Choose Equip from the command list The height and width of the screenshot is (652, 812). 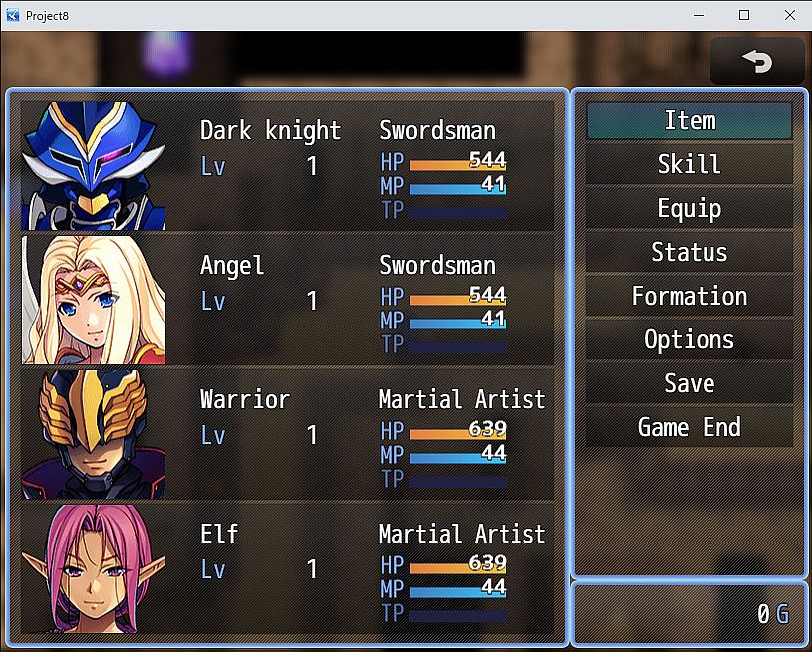point(690,208)
